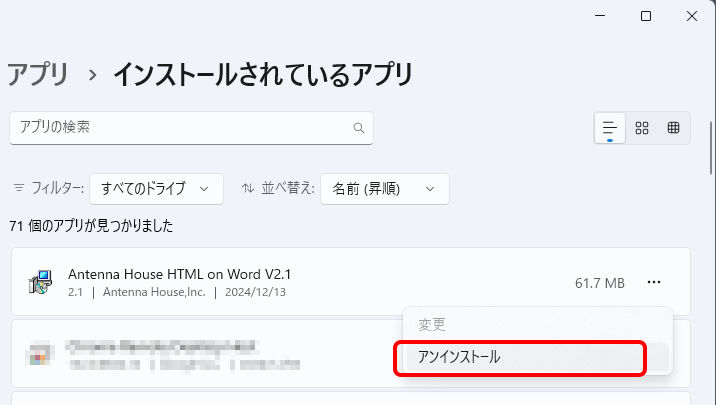This screenshot has width=716, height=405.
Task: Focus the アプリの検索 search field
Action: pyautogui.click(x=191, y=128)
